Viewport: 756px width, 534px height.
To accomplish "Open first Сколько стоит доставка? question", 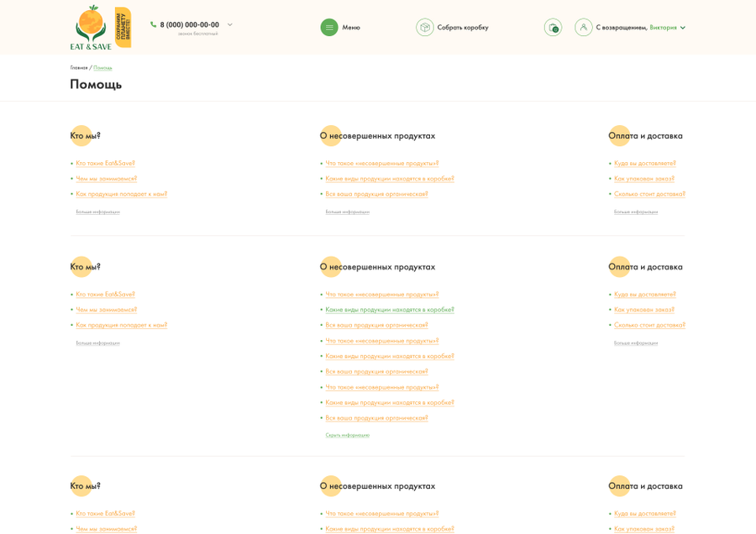I will [649, 194].
